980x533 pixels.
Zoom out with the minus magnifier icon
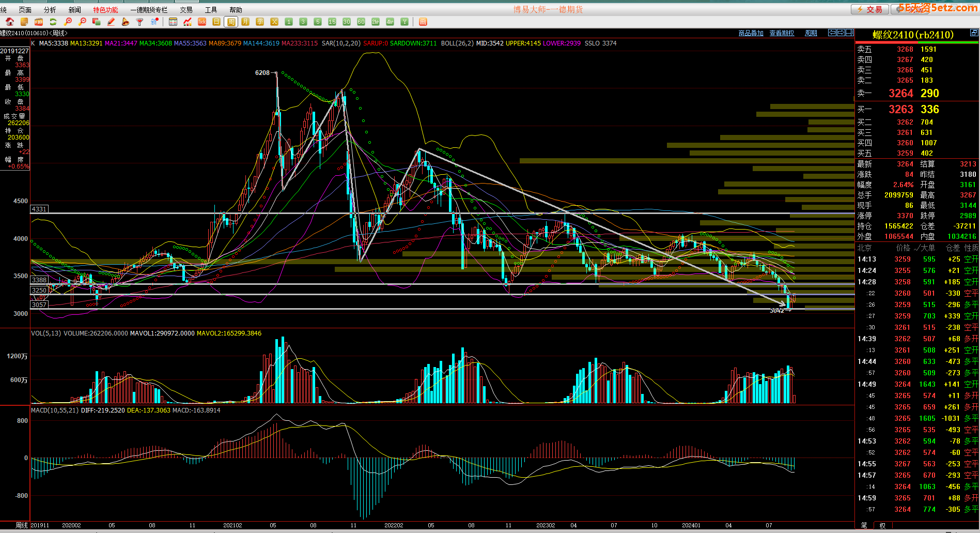click(82, 22)
